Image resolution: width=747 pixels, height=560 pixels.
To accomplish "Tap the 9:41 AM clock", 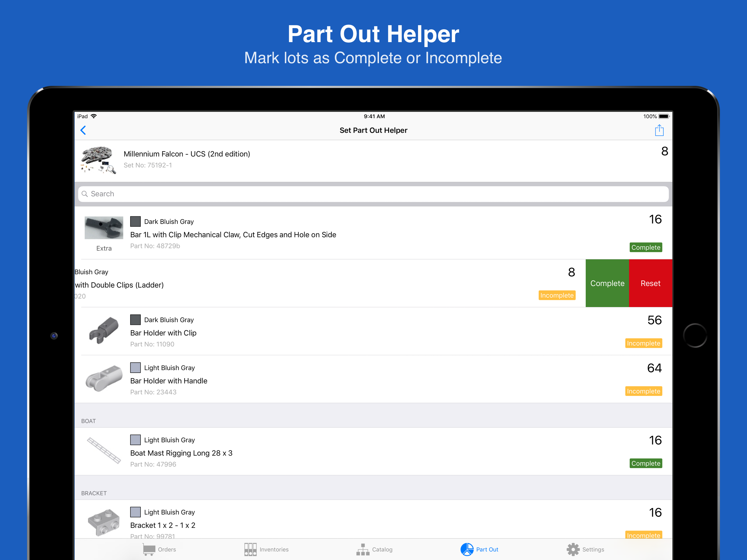I will pyautogui.click(x=374, y=116).
